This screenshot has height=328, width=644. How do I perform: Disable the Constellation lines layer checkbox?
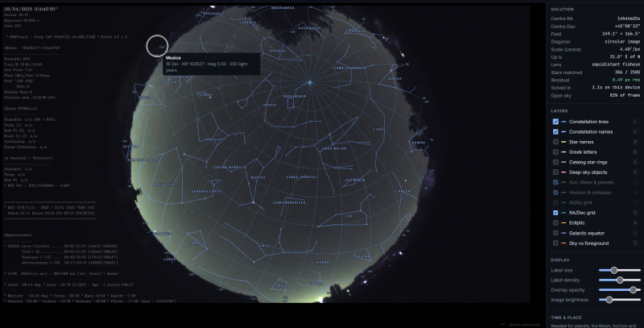(x=555, y=122)
